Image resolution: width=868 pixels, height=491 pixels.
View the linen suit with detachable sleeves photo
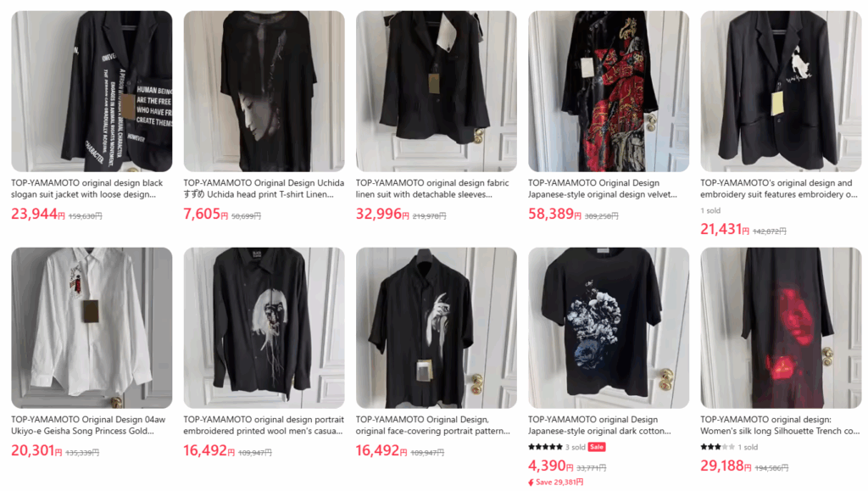pyautogui.click(x=437, y=92)
